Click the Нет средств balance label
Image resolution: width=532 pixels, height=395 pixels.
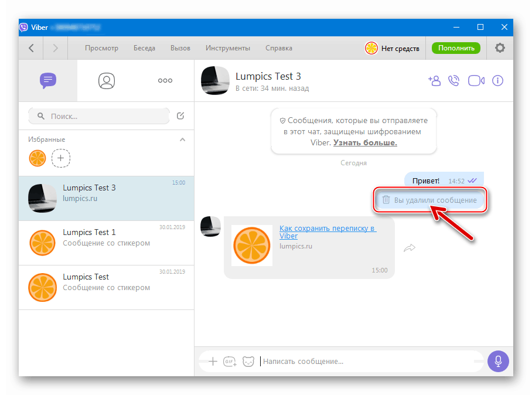point(400,49)
